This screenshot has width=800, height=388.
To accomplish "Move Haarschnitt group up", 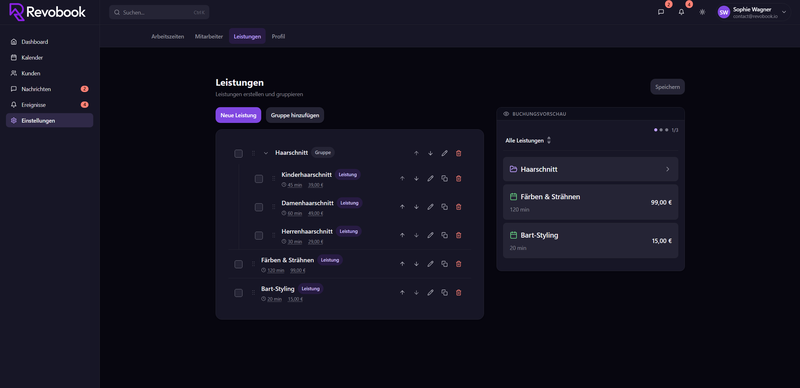I will click(x=416, y=153).
